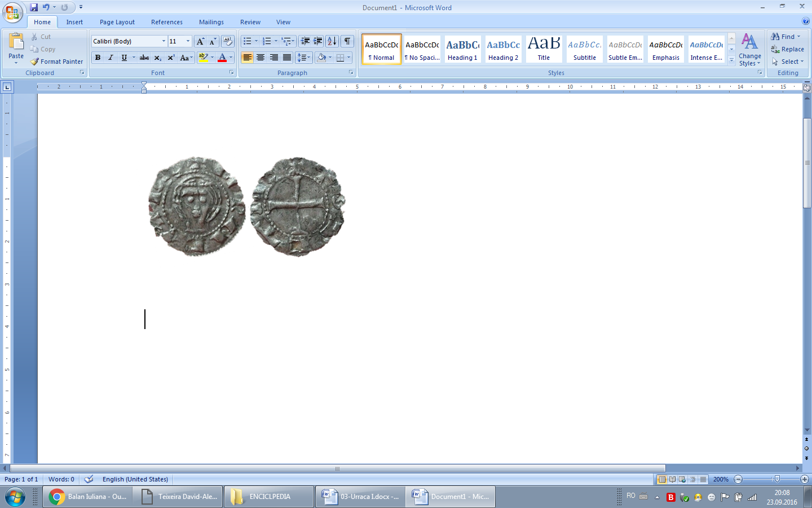Expand the font size dropdown
The height and width of the screenshot is (508, 812).
click(188, 41)
